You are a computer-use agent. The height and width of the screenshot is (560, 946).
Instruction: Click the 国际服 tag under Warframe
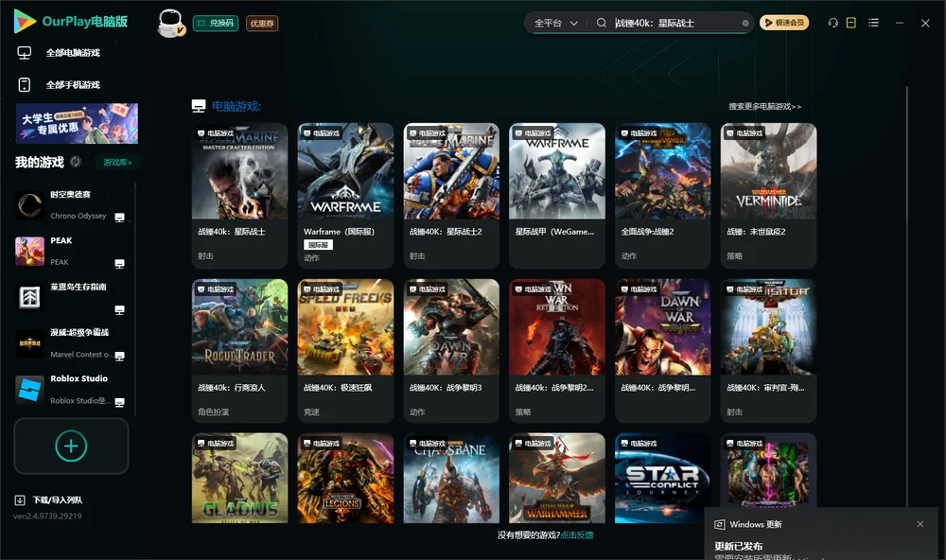[318, 244]
